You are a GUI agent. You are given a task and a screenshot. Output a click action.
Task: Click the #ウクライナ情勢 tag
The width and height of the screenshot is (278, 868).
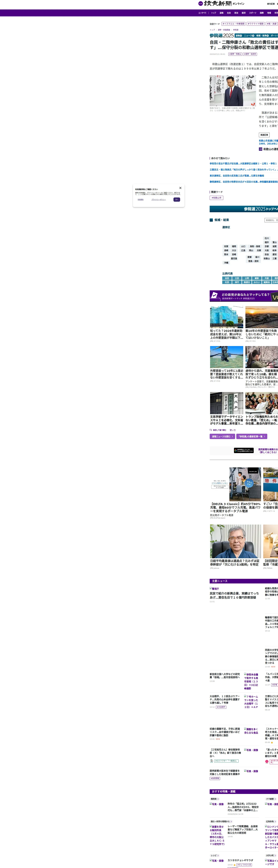(255, 24)
